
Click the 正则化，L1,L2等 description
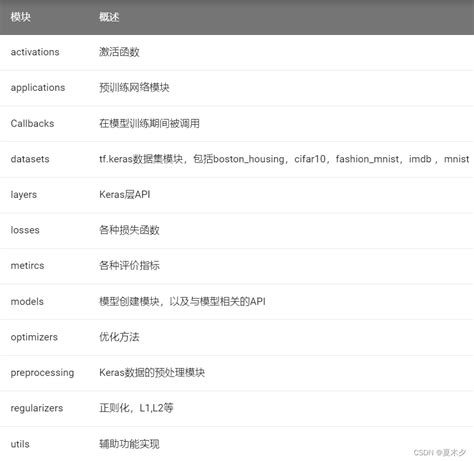point(136,408)
